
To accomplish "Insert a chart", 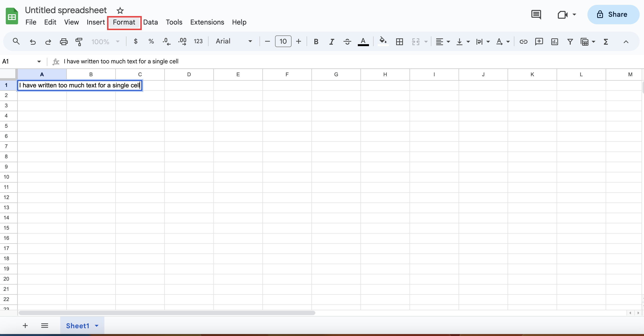I will [x=554, y=42].
